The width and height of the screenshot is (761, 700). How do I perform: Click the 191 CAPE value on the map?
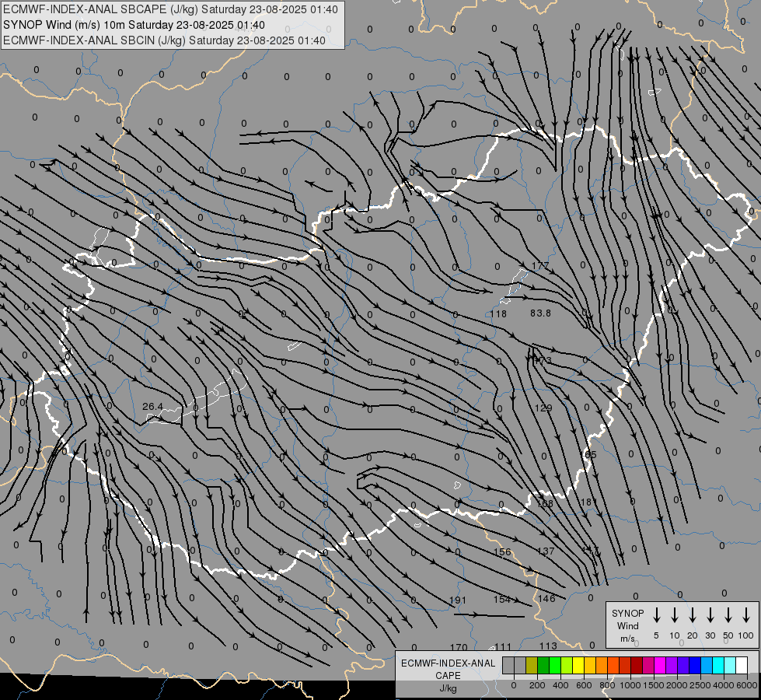pos(458,600)
